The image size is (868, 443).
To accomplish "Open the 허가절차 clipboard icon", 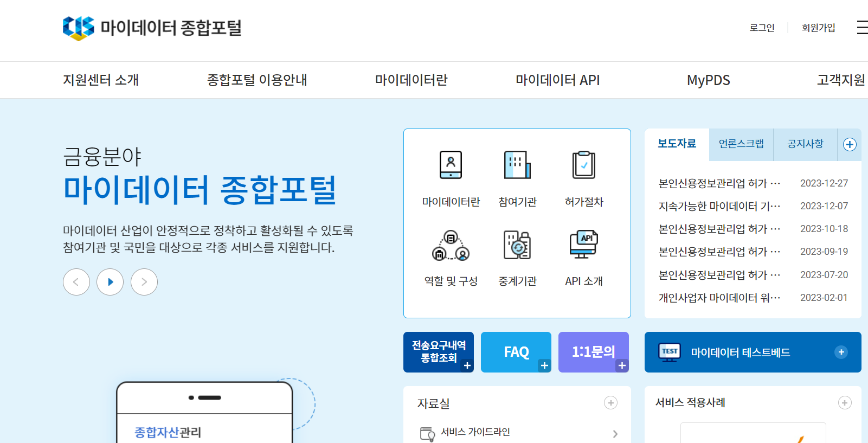I will [584, 164].
